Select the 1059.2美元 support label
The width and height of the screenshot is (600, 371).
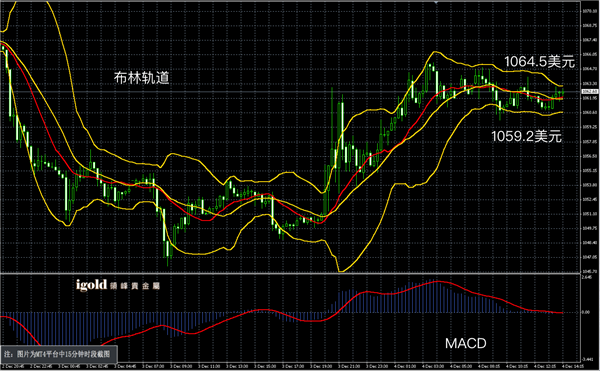pos(526,136)
